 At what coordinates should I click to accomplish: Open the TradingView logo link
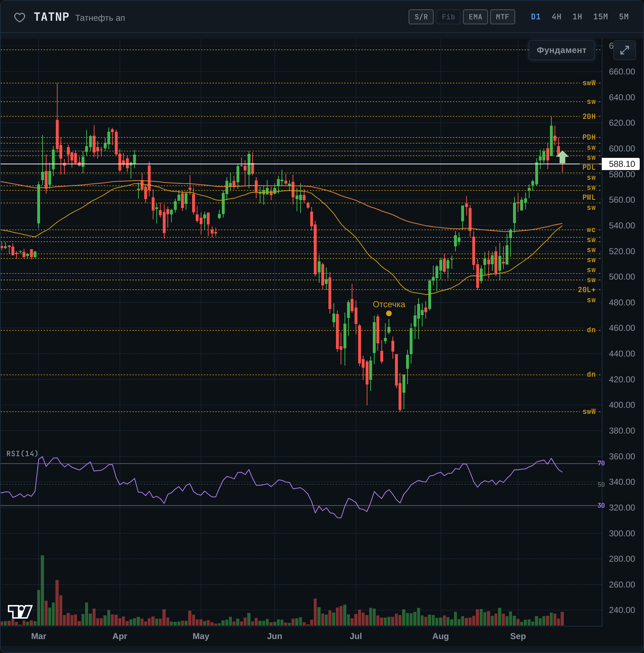(20, 611)
